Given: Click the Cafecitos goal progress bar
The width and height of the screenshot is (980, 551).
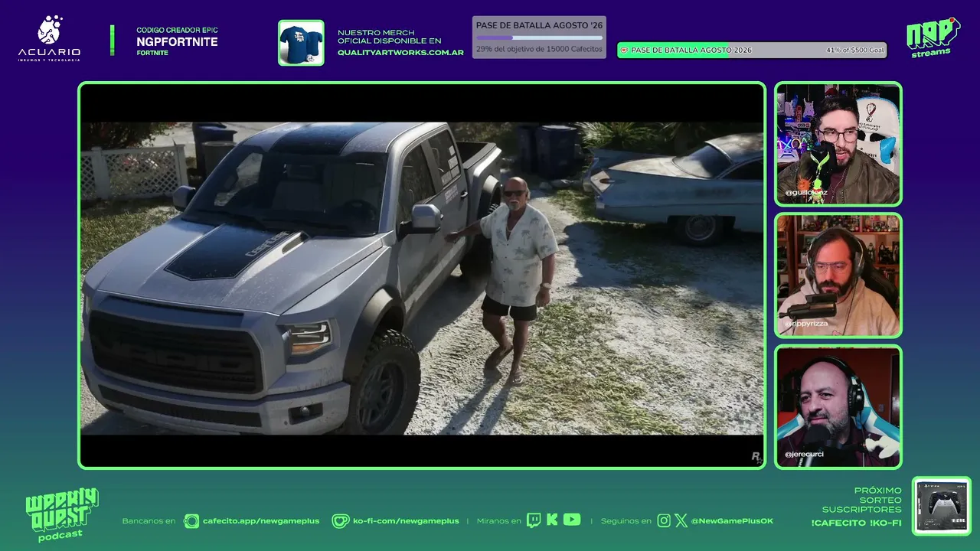Looking at the screenshot, I should (x=539, y=37).
